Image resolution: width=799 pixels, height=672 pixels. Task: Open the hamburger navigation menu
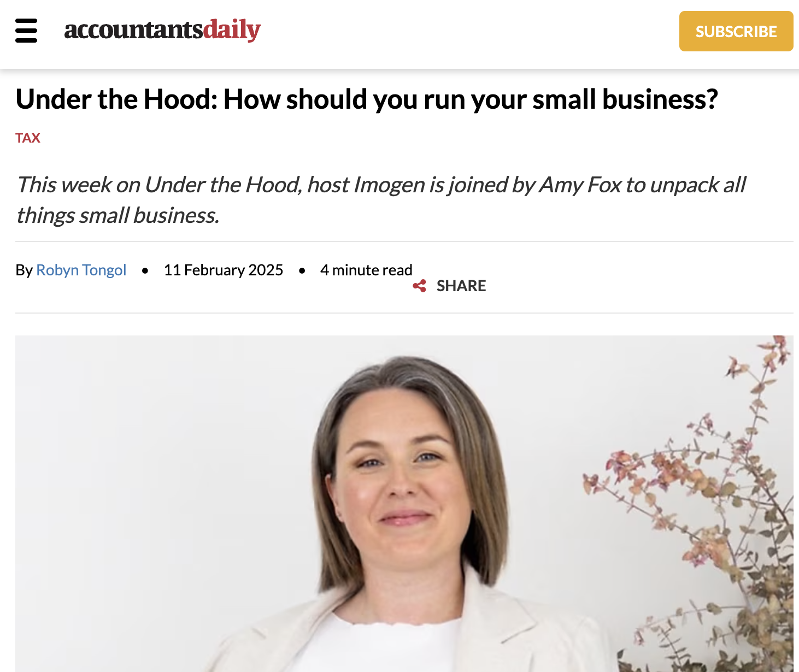pyautogui.click(x=26, y=31)
